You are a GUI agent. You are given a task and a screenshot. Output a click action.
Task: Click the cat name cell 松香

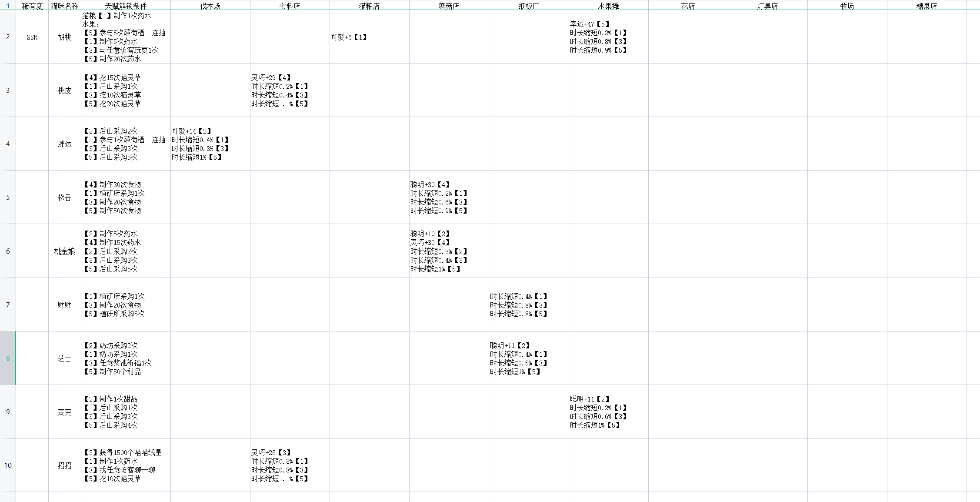tap(65, 197)
